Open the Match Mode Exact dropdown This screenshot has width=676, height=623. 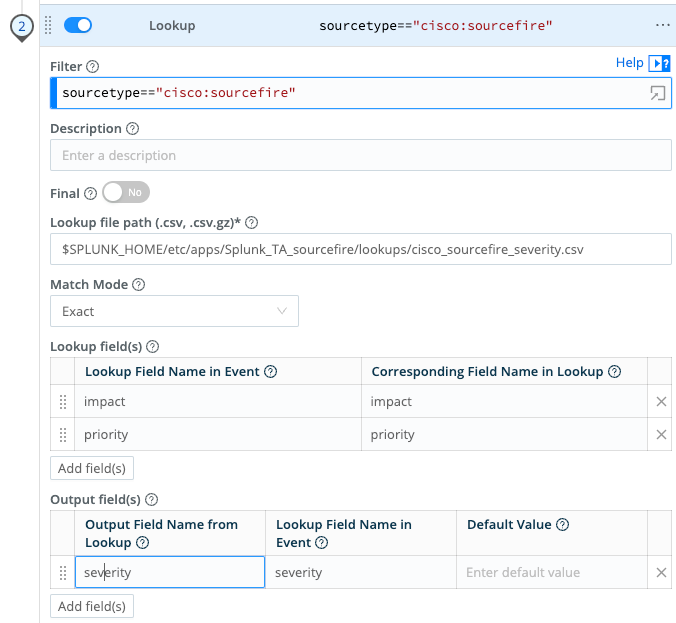(x=174, y=311)
